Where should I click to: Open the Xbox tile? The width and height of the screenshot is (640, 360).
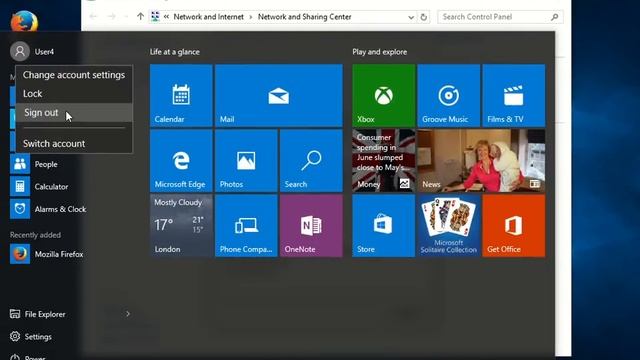[384, 96]
